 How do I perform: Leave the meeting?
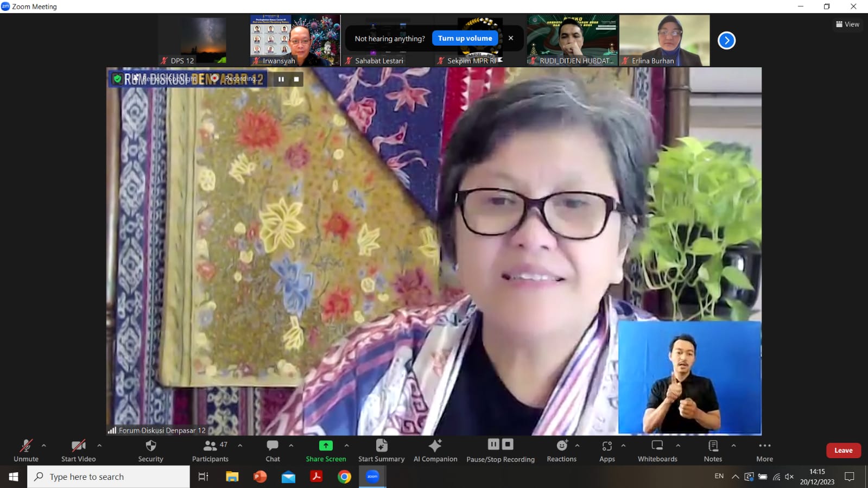[843, 451]
